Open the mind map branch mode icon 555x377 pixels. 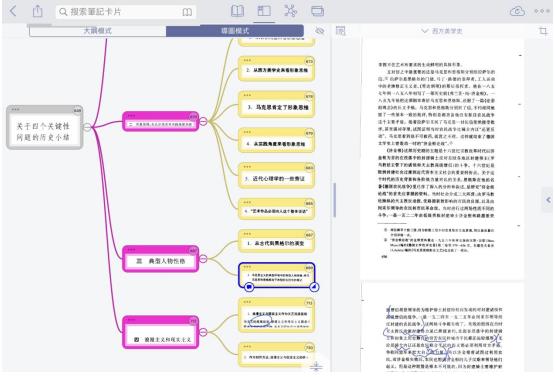[290, 11]
